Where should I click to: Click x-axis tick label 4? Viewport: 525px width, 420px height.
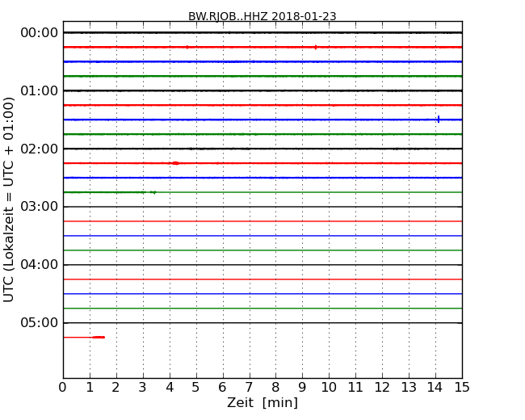170,387
